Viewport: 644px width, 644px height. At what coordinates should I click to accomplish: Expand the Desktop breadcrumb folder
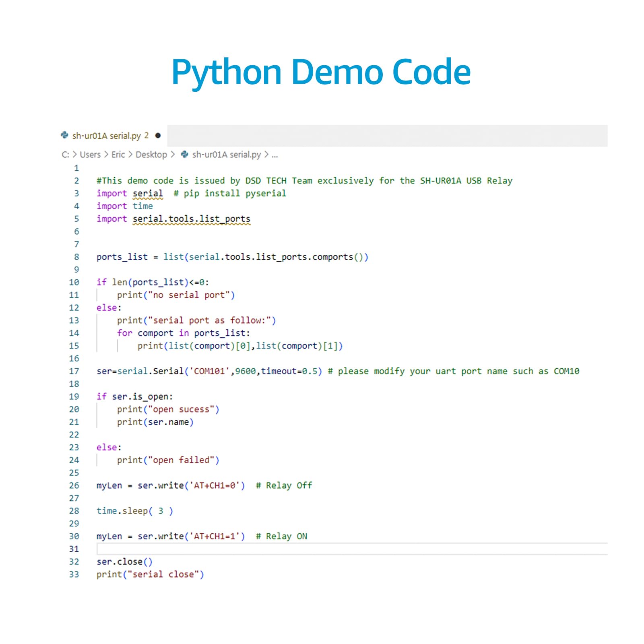pos(151,155)
